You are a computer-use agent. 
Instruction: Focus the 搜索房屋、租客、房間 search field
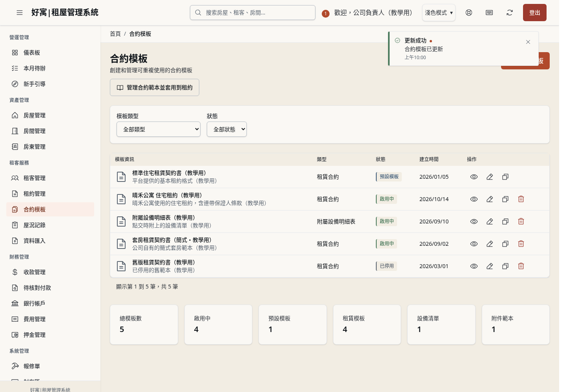[x=253, y=13]
